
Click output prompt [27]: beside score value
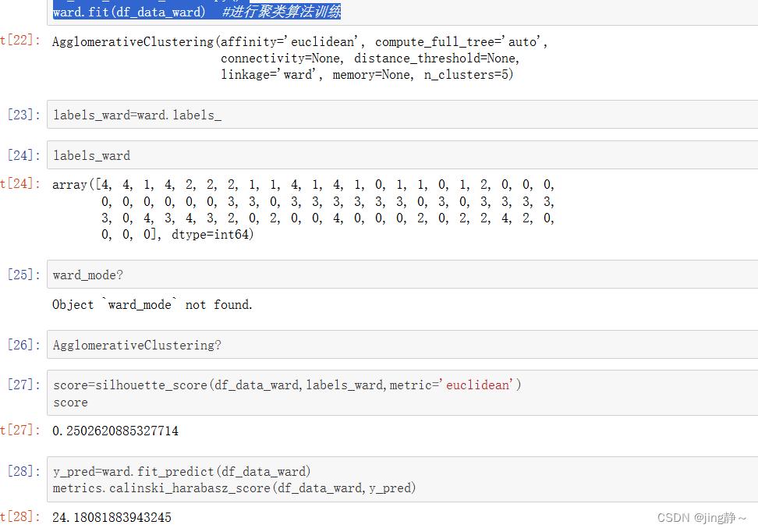coord(20,430)
